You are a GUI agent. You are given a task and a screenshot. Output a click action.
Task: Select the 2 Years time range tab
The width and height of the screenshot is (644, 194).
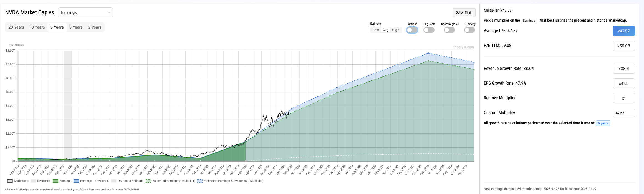pos(95,27)
